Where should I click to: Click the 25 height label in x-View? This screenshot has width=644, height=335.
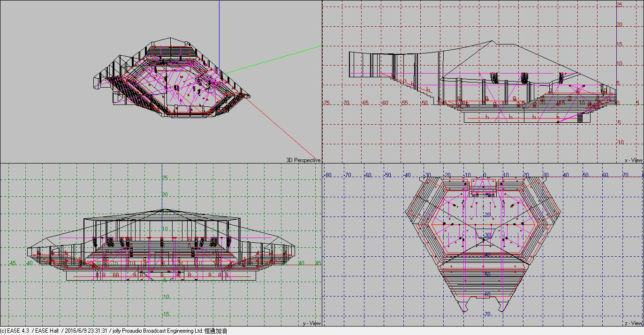pos(619,5)
